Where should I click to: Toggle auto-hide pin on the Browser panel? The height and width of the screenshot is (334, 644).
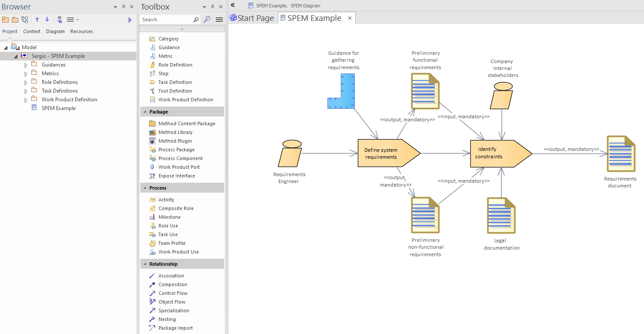coord(123,7)
